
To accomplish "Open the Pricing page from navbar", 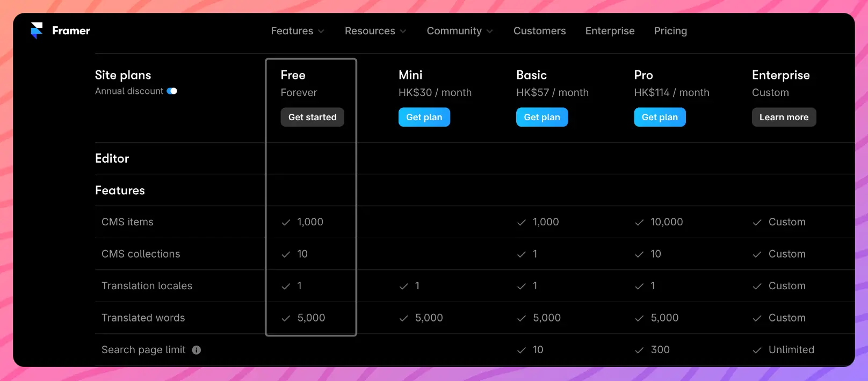I will pos(670,31).
